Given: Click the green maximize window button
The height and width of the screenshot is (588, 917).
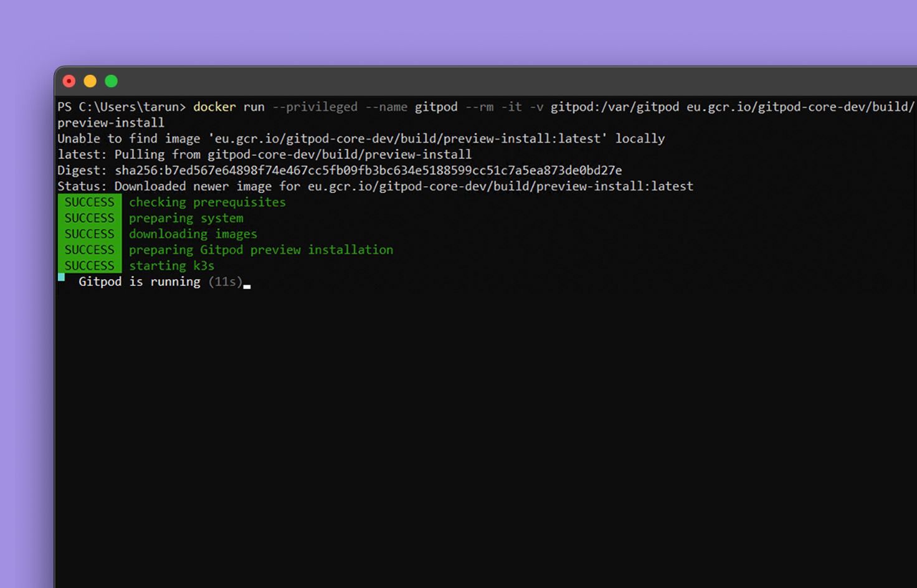Looking at the screenshot, I should click(112, 81).
